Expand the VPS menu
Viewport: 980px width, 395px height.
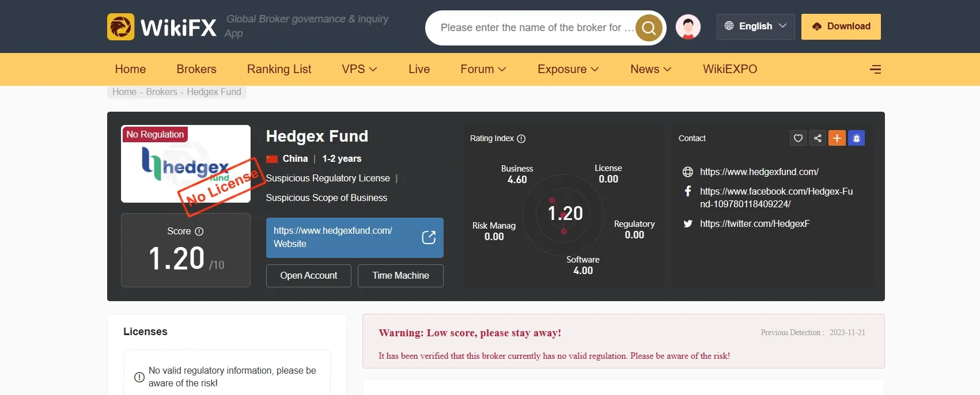click(x=359, y=69)
